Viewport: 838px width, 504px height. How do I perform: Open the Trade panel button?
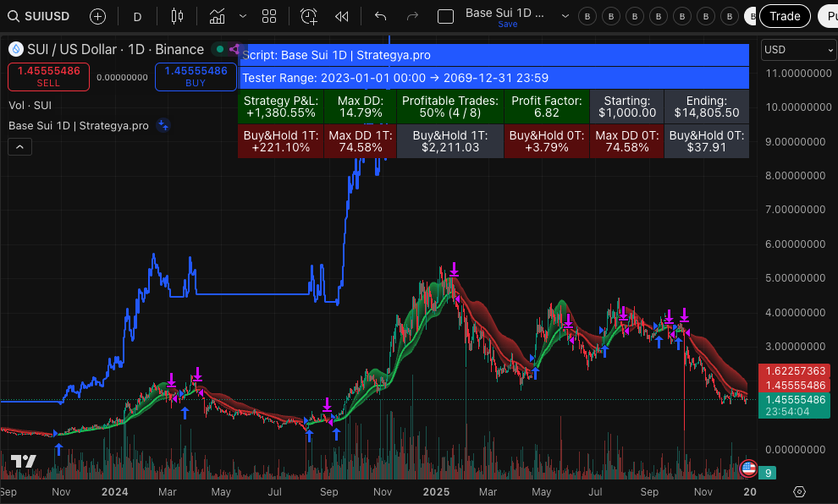coord(785,16)
